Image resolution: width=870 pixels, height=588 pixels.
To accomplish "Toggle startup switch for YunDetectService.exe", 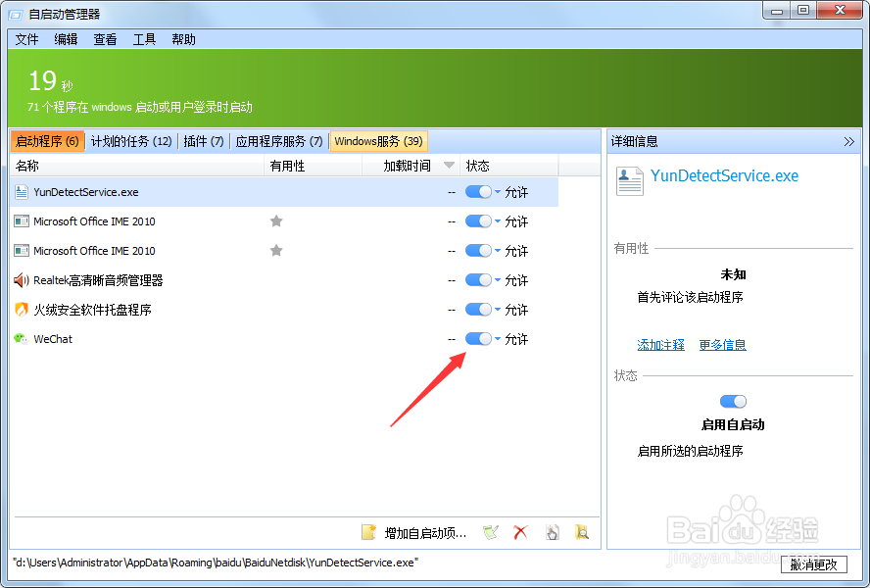I will click(x=478, y=192).
